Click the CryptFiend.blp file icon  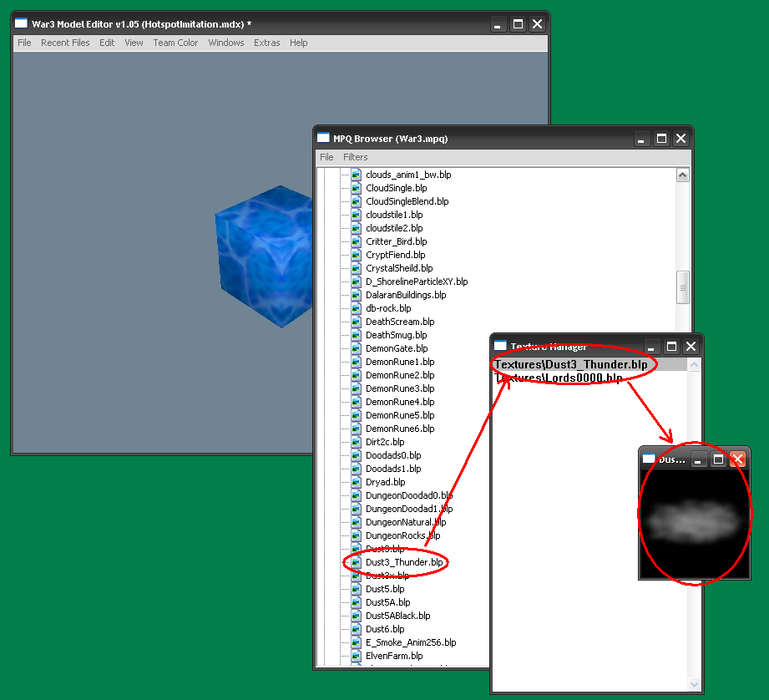[x=357, y=255]
